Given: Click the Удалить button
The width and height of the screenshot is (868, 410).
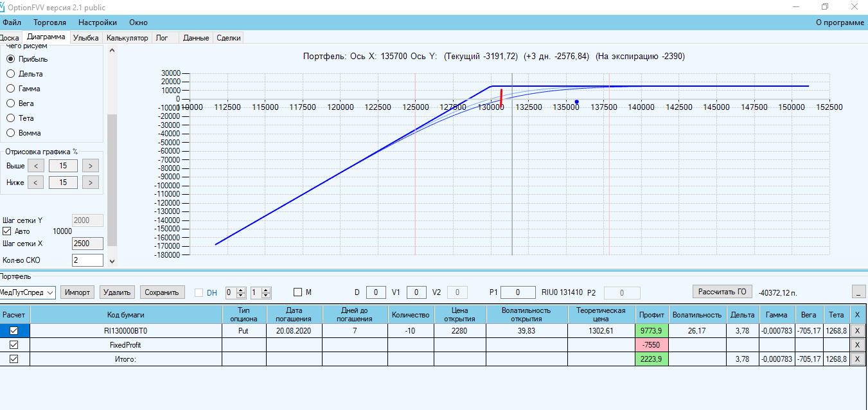Looking at the screenshot, I should 118,292.
